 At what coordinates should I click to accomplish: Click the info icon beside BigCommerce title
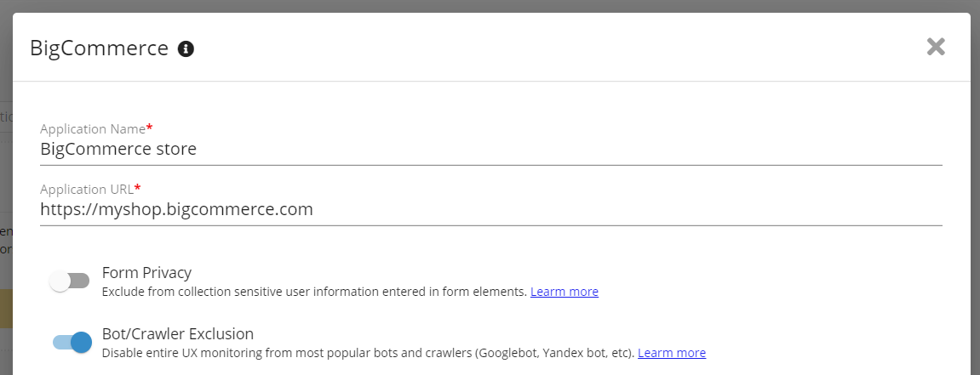point(186,48)
